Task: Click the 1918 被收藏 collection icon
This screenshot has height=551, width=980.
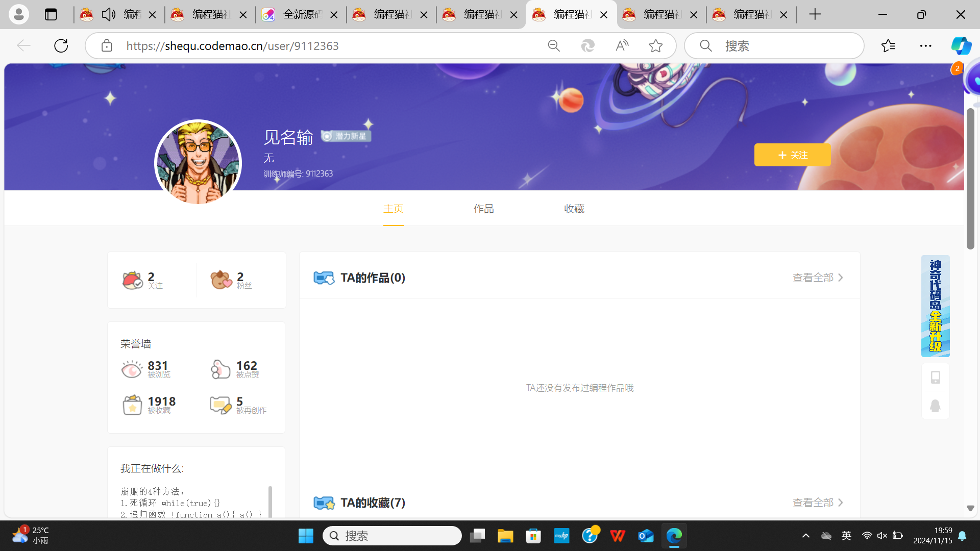Action: pyautogui.click(x=132, y=405)
